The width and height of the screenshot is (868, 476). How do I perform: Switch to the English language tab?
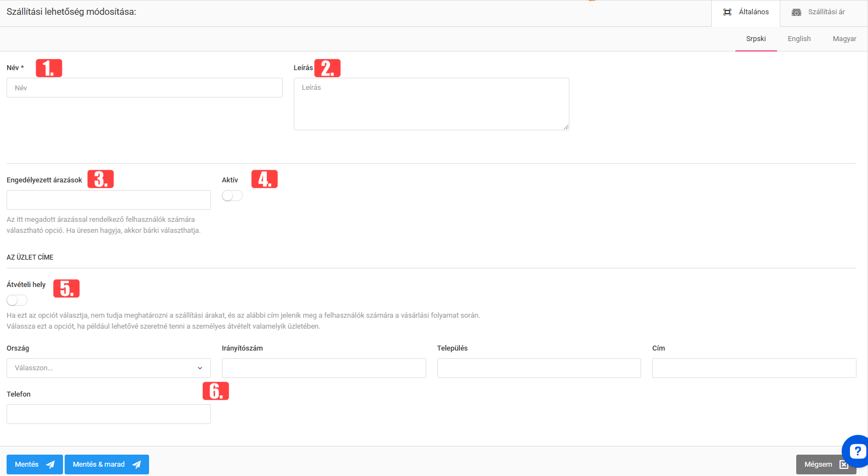tap(799, 39)
